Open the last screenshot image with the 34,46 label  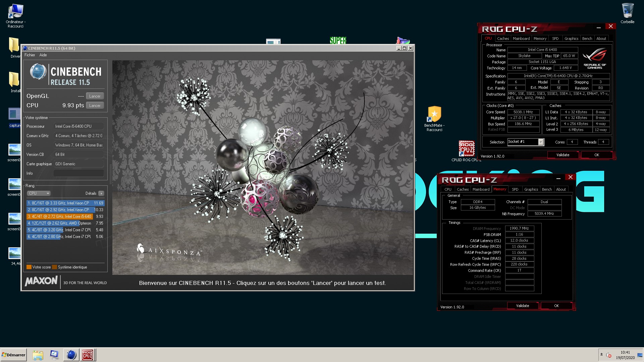click(15, 256)
